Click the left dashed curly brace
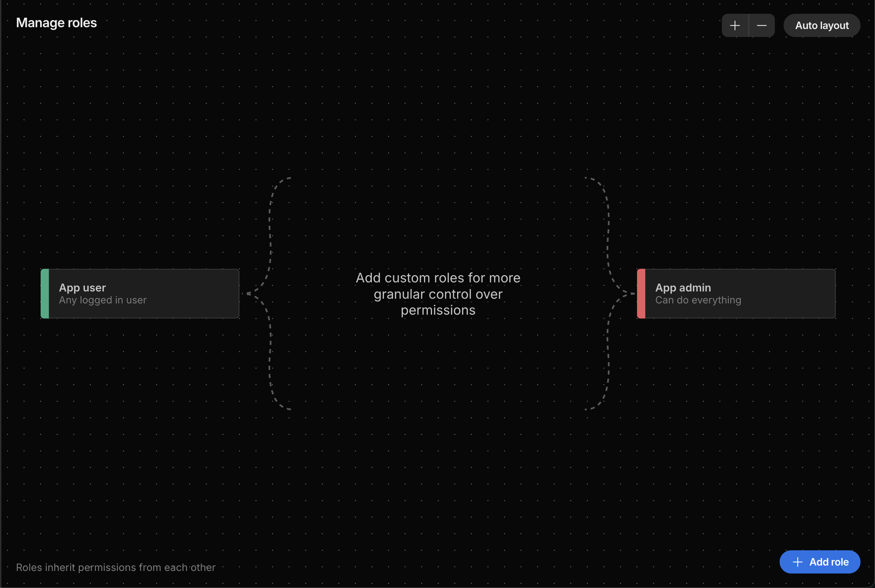 point(270,232)
